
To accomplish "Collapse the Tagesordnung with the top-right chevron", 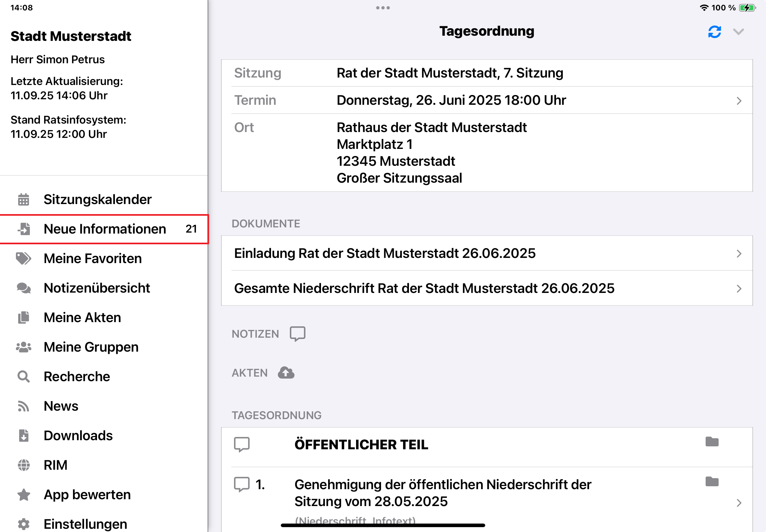I will point(739,31).
